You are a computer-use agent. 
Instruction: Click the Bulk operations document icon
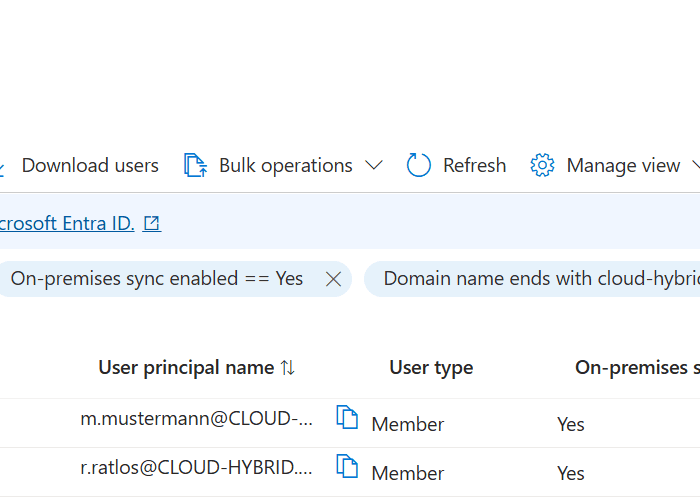coord(196,165)
